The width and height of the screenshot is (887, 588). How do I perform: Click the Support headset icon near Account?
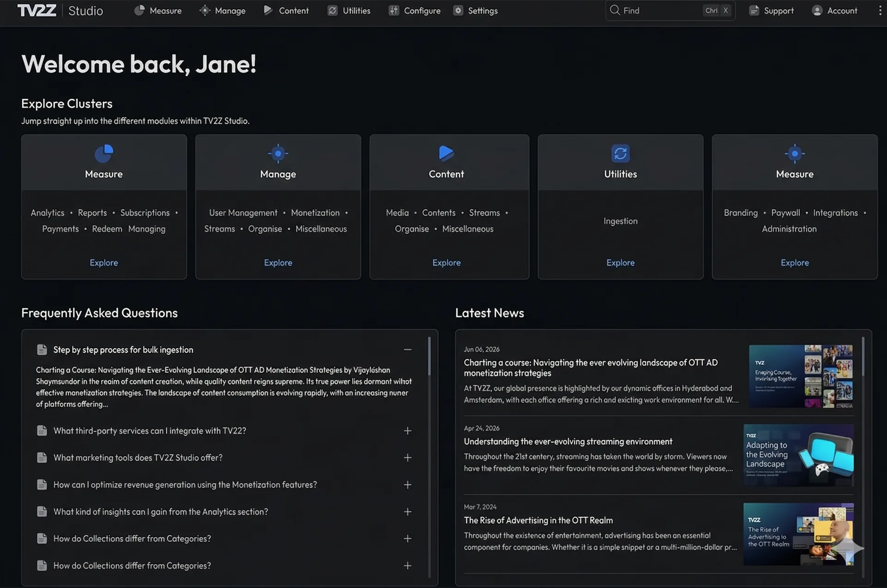click(754, 10)
